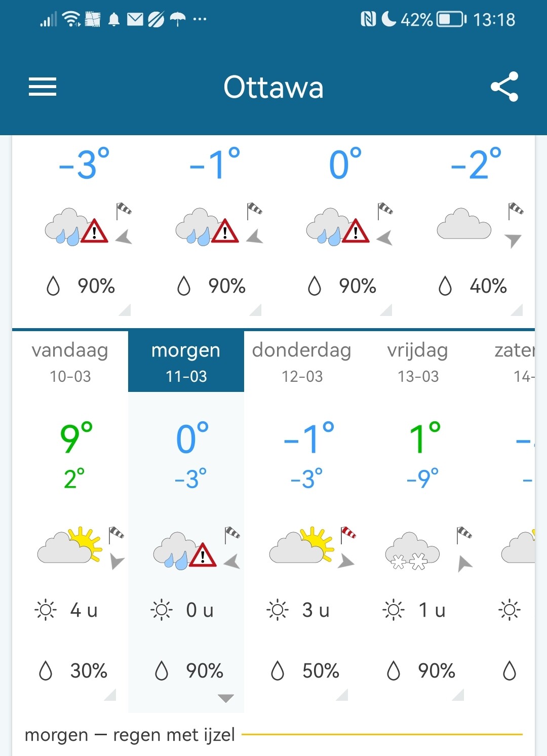This screenshot has width=547, height=756.
Task: Tap the Ottawa location title
Action: coord(273,87)
